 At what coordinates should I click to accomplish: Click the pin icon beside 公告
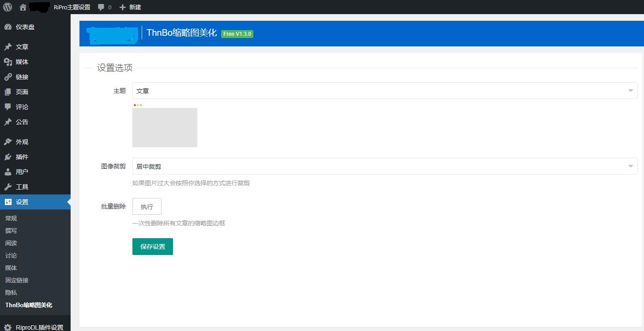[x=8, y=122]
